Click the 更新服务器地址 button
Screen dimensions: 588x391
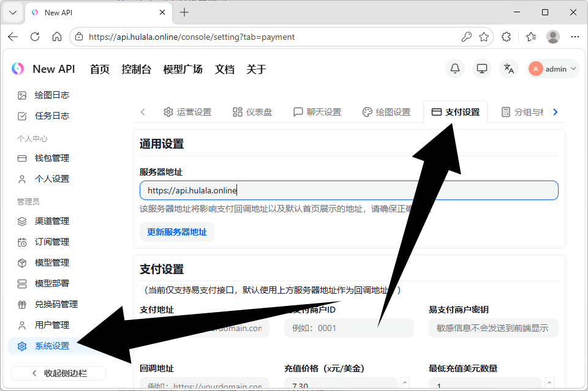[x=177, y=232]
